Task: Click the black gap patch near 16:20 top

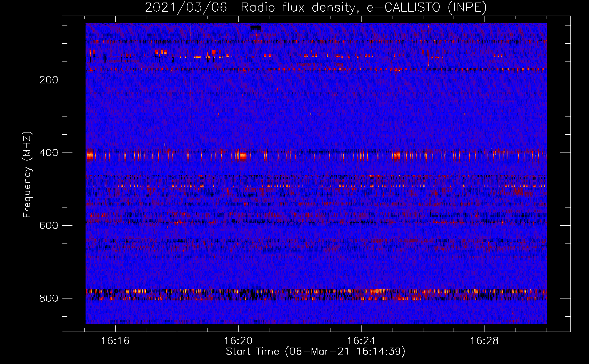Action: 256,27
